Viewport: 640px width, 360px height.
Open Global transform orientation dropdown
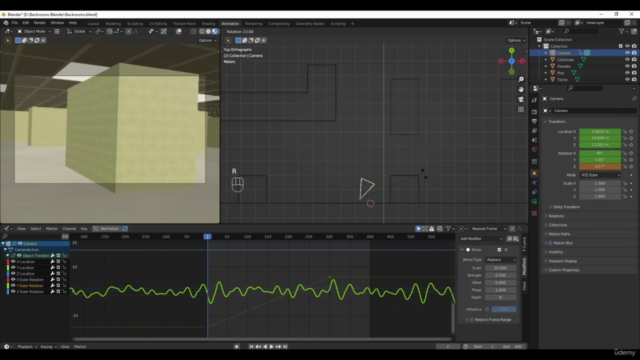79,31
